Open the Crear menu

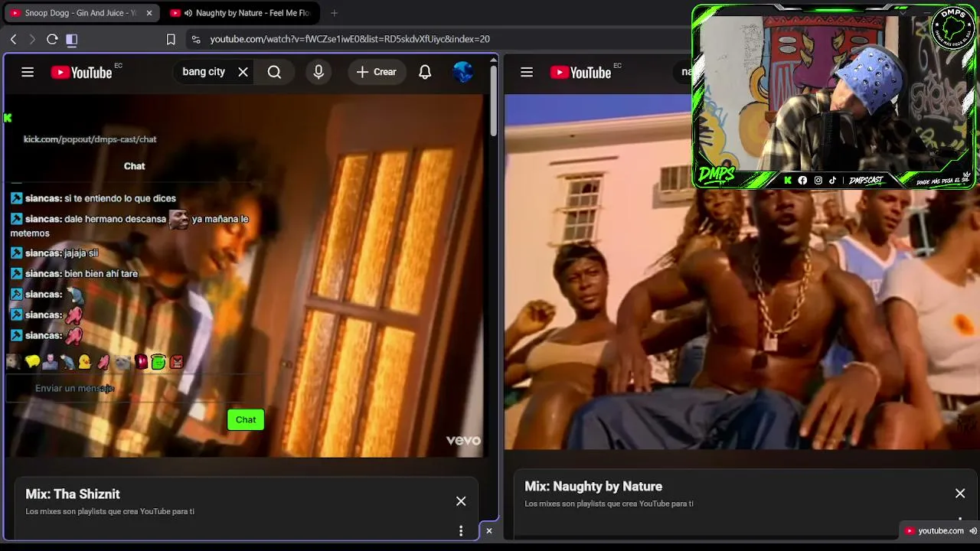[x=376, y=72]
